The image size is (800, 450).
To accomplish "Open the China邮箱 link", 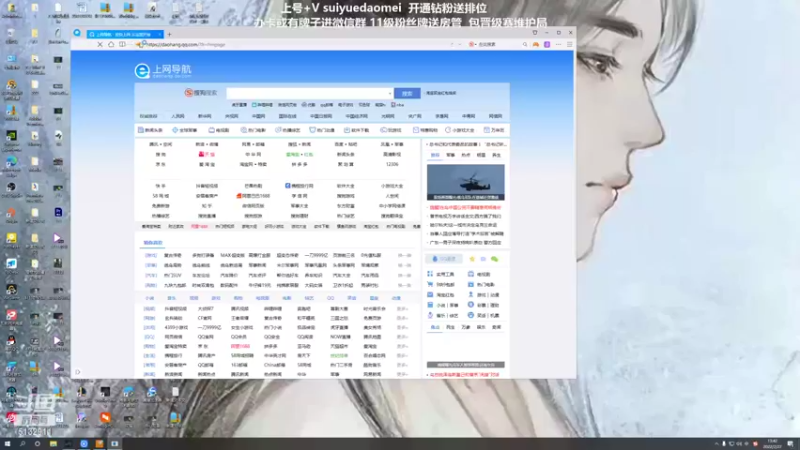I will 274,365.
